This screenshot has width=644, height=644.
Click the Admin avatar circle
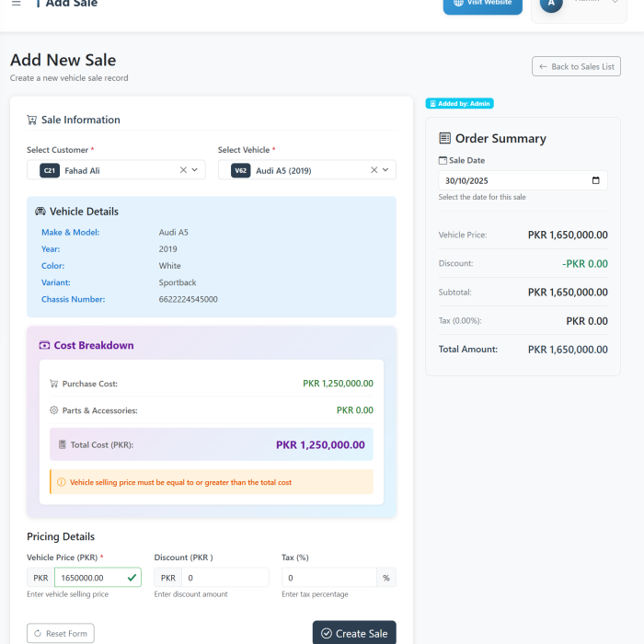click(551, 4)
